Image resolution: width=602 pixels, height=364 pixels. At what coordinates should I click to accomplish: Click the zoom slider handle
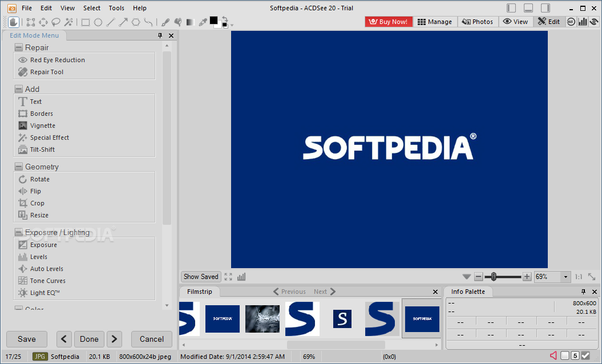point(494,277)
